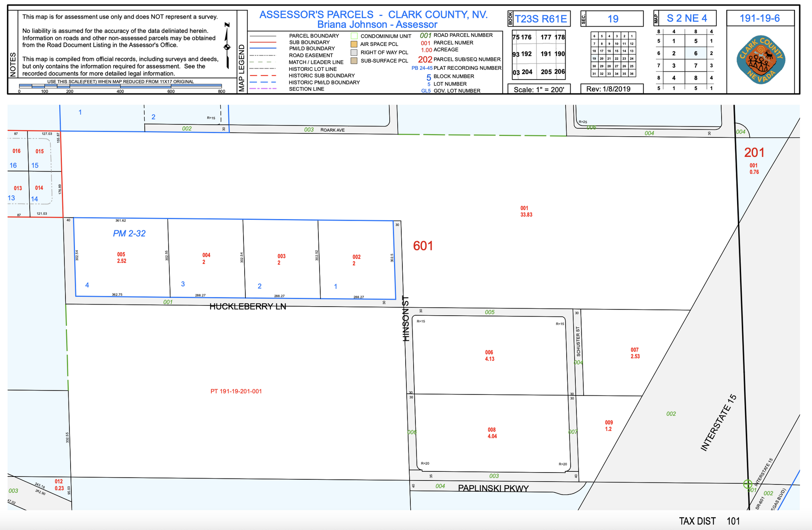Click the highlighted cell "6" in map index

[696, 53]
